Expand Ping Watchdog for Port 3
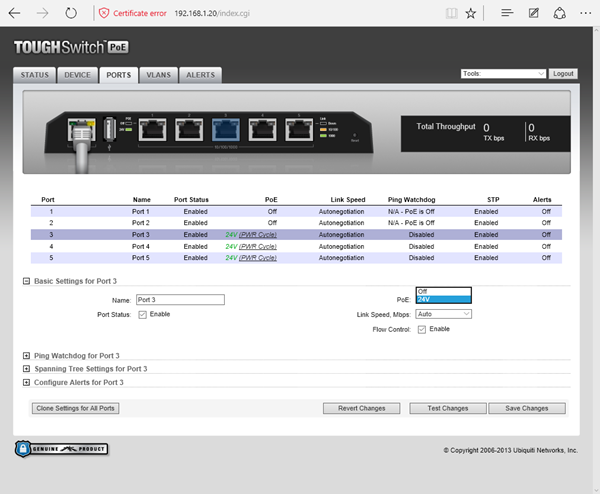Screen dimensions: 600x494 (x=26, y=356)
